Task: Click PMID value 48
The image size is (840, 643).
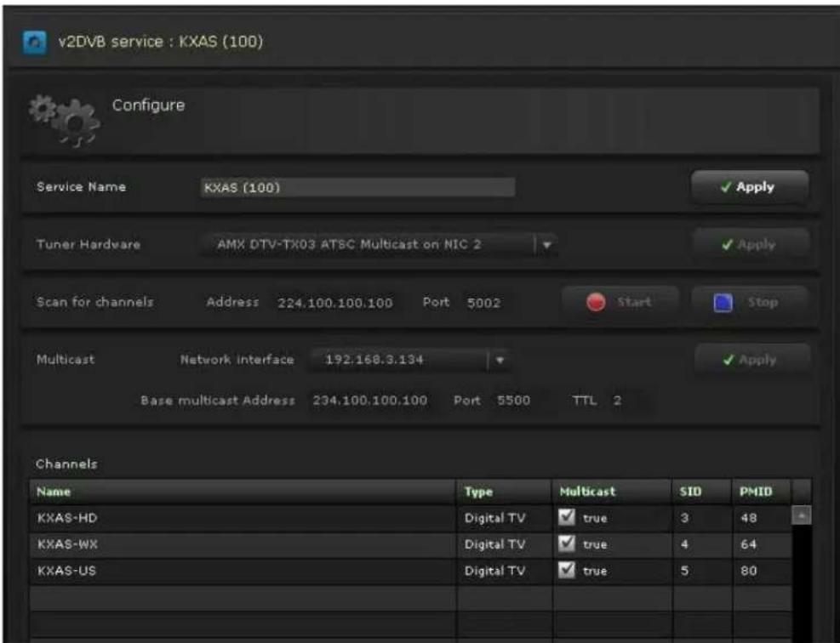Action: tap(748, 518)
